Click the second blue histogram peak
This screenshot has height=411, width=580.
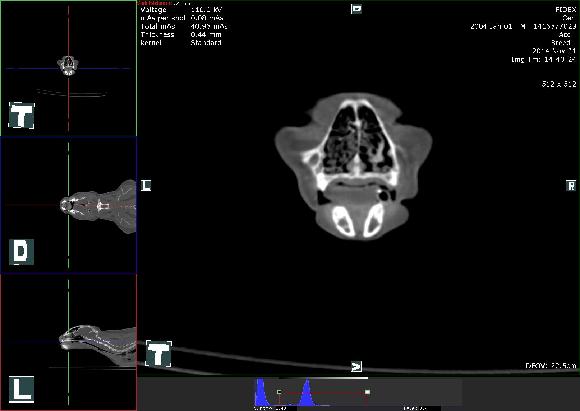306,393
